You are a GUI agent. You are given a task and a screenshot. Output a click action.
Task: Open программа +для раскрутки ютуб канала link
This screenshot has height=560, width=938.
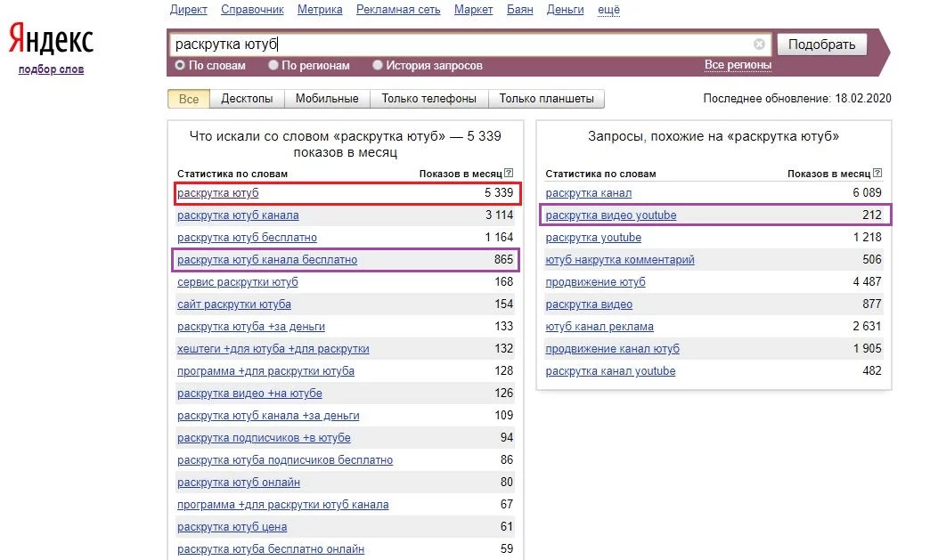283,505
